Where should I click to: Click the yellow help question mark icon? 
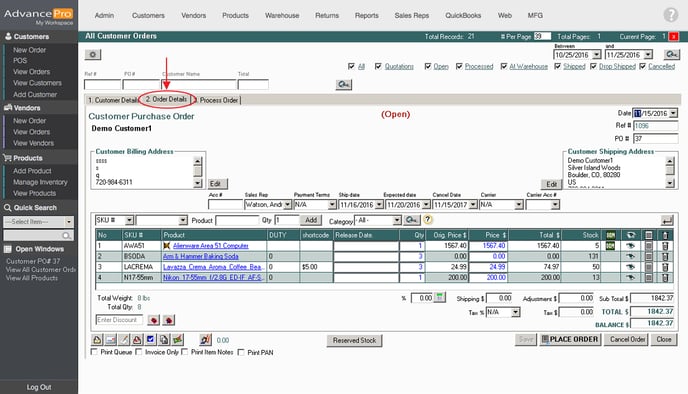[428, 220]
